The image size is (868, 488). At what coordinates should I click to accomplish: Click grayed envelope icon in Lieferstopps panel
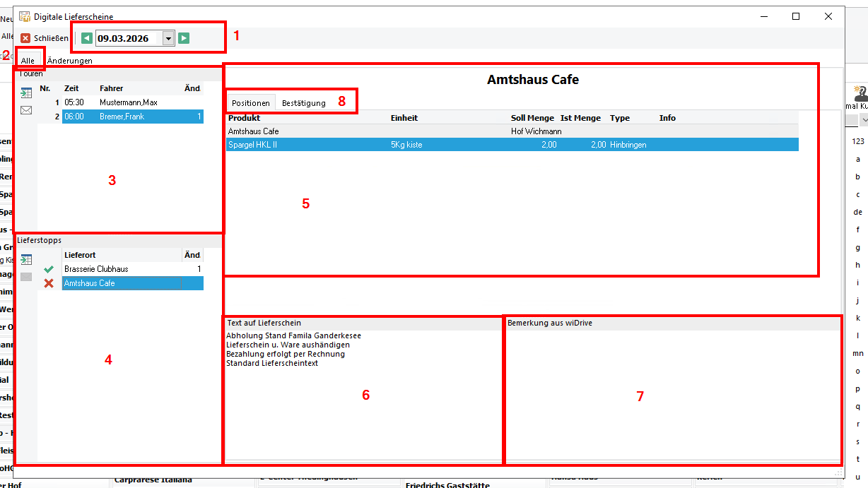(26, 277)
